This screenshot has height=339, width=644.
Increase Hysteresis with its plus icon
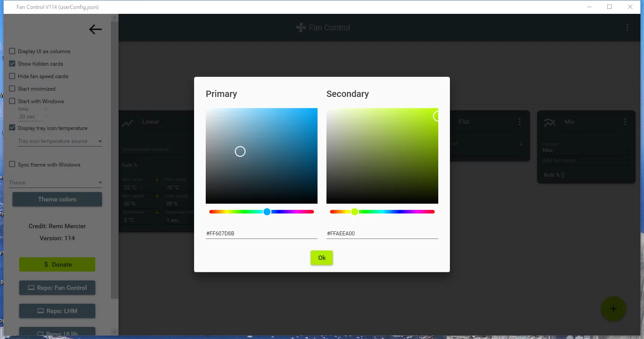(157, 213)
